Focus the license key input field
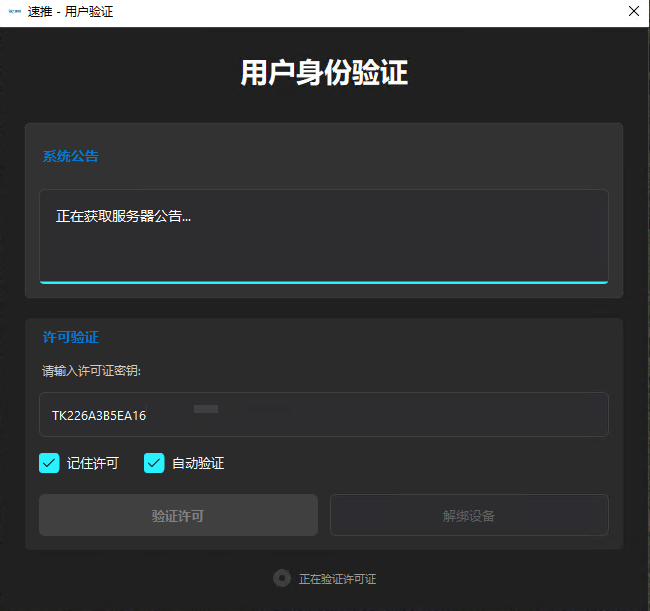Image resolution: width=650 pixels, height=611 pixels. (x=400, y=414)
